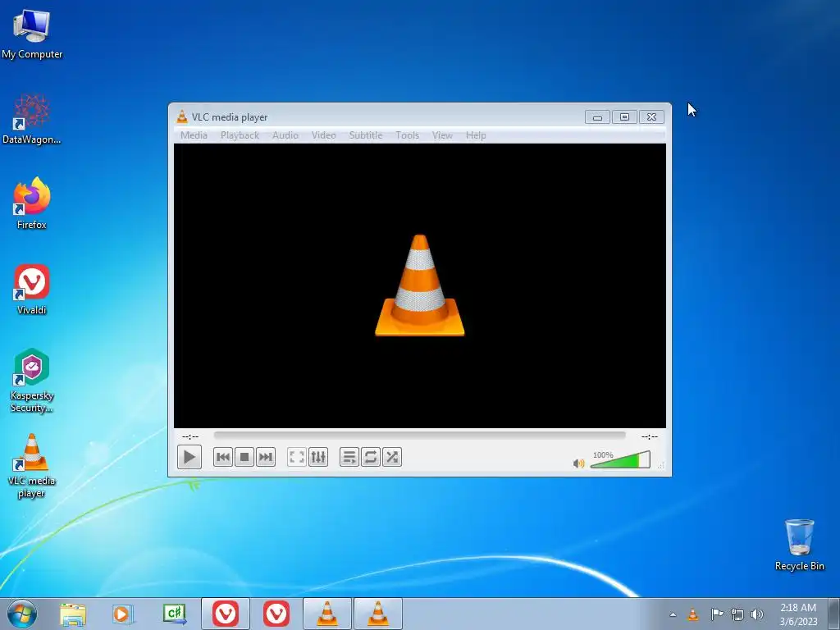The width and height of the screenshot is (840, 630).
Task: Minimize the VLC media player window
Action: [597, 116]
